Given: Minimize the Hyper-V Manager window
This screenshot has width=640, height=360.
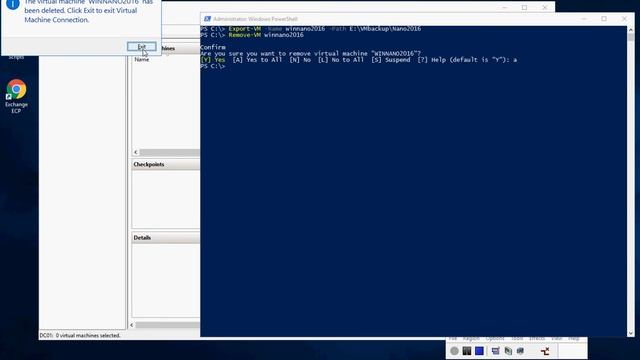Looking at the screenshot, I should click(504, 7).
